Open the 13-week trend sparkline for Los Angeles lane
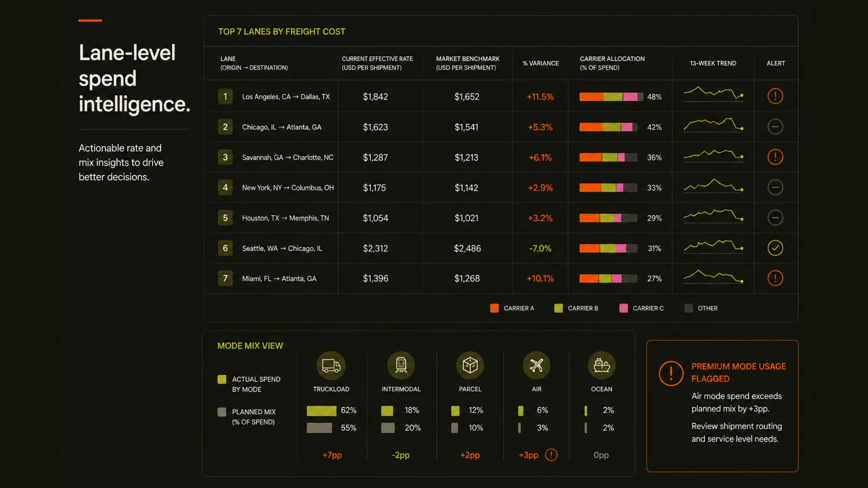The width and height of the screenshot is (868, 488). (x=713, y=94)
